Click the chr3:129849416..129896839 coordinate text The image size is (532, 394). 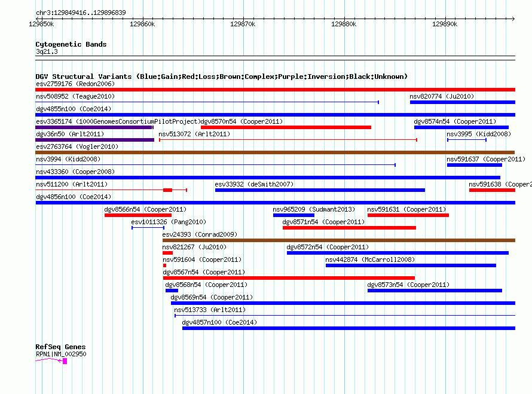click(x=81, y=13)
